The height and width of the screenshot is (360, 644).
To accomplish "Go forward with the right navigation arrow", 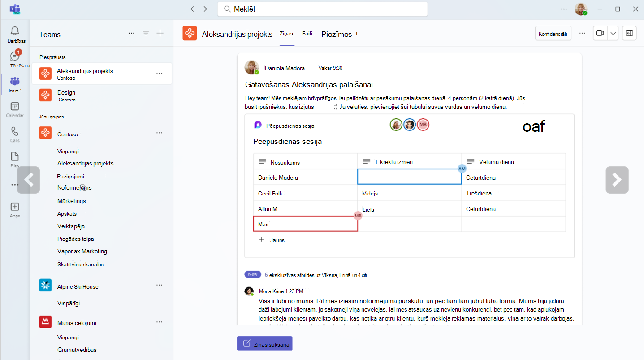I will click(x=205, y=9).
